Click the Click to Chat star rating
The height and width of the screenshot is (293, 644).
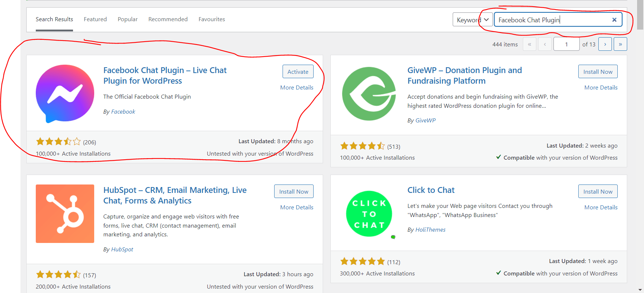coord(363,262)
